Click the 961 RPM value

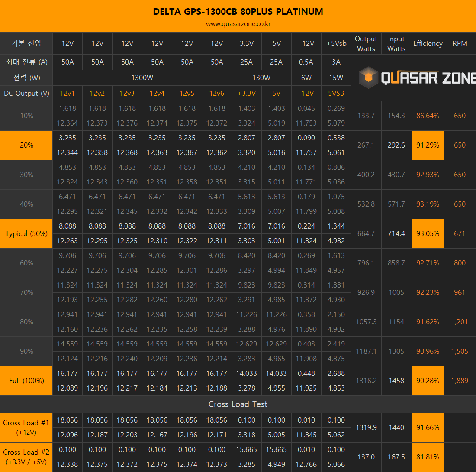point(460,292)
